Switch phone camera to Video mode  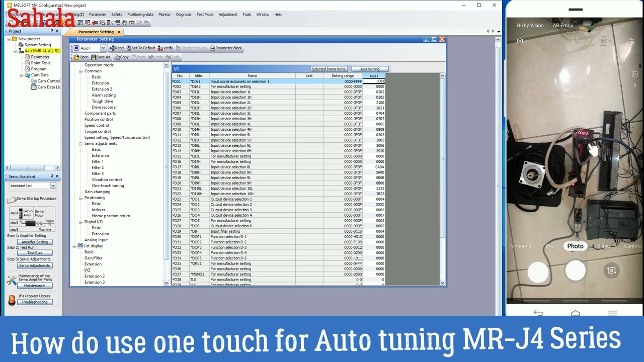pyautogui.click(x=603, y=246)
